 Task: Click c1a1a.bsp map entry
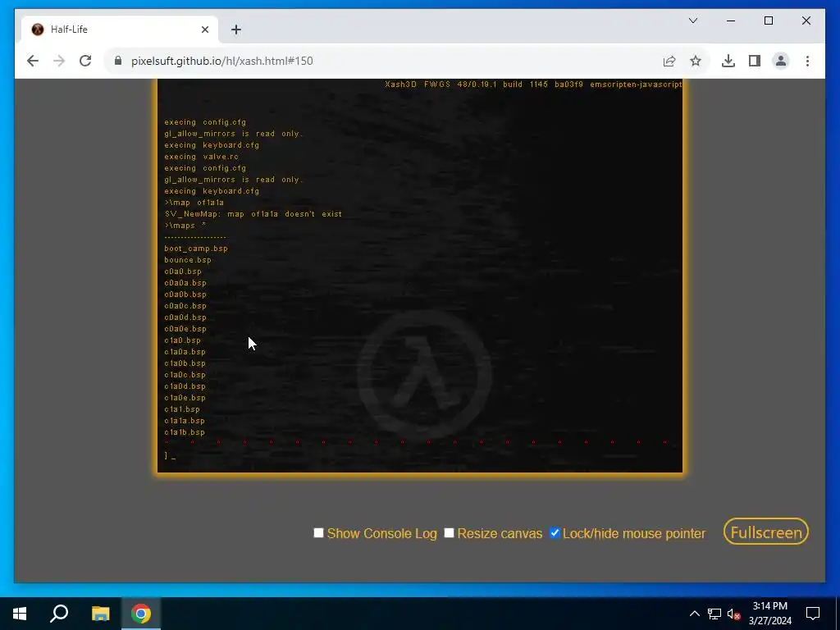(x=185, y=421)
